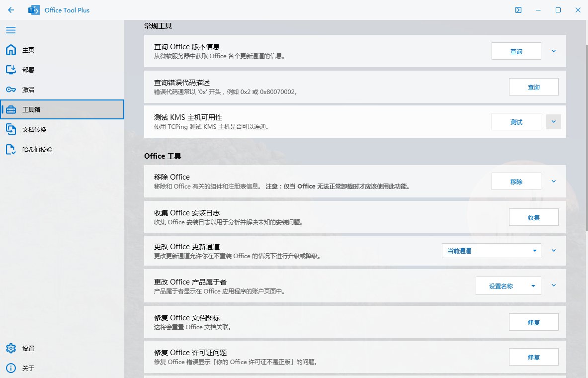The image size is (588, 378).
Task: Maximize the Office Tool Plus window
Action: click(x=558, y=10)
